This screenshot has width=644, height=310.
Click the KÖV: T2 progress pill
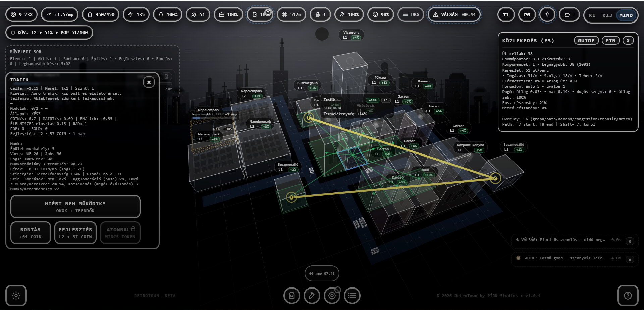(49, 32)
